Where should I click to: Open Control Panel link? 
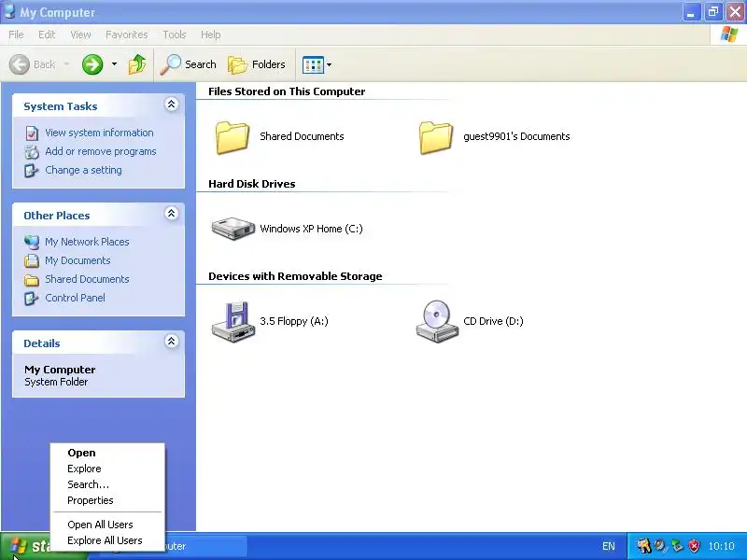click(x=76, y=298)
